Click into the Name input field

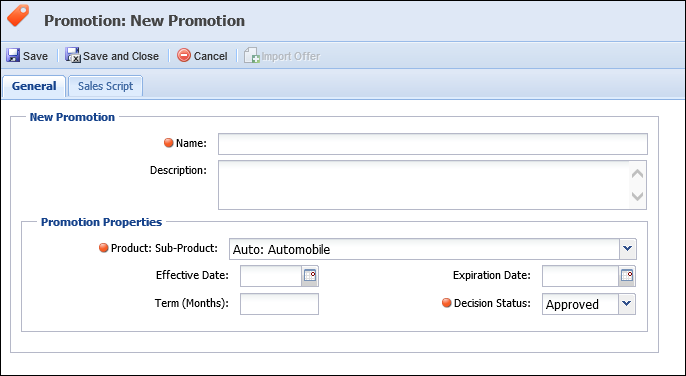[433, 144]
